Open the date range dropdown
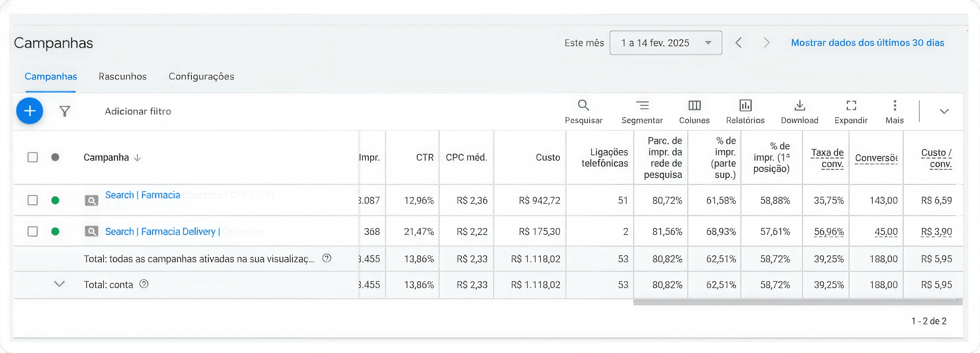The width and height of the screenshot is (980, 353). click(x=666, y=43)
